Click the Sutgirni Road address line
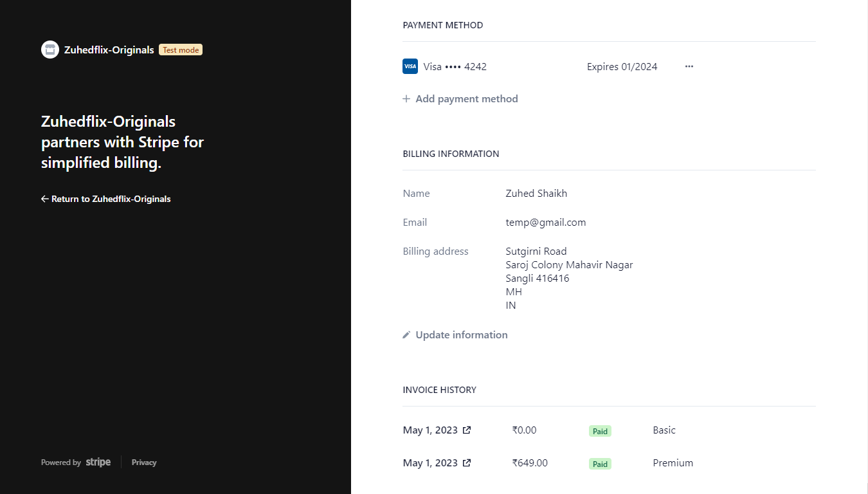Image resolution: width=868 pixels, height=494 pixels. point(536,251)
